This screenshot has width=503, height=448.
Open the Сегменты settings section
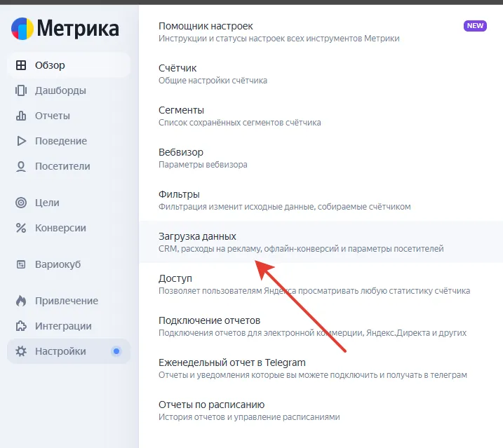(x=181, y=110)
